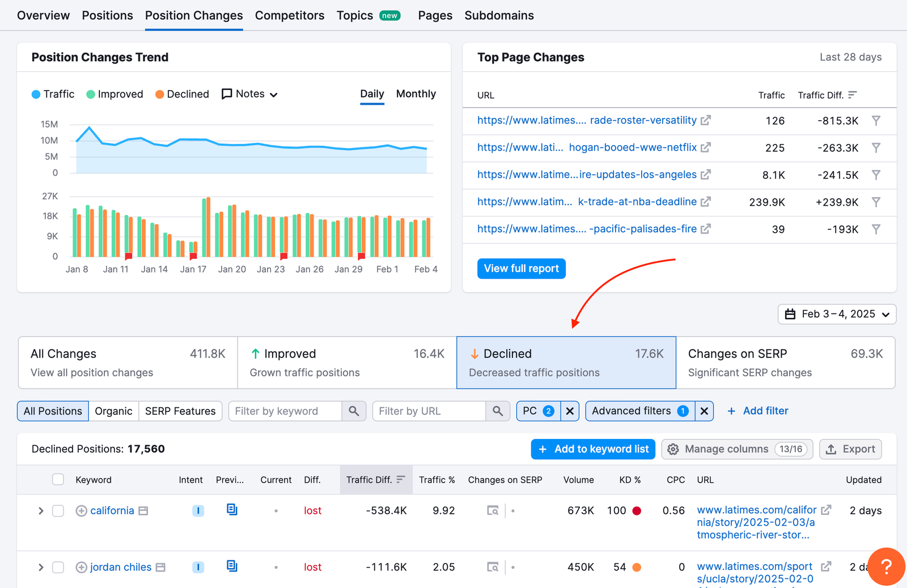Toggle the Declined orange legend swatch

(x=160, y=95)
